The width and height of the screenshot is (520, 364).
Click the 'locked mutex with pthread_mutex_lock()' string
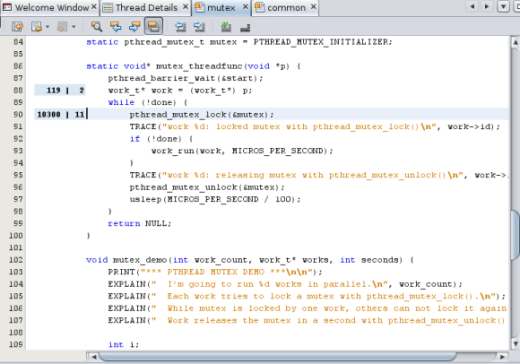point(318,127)
